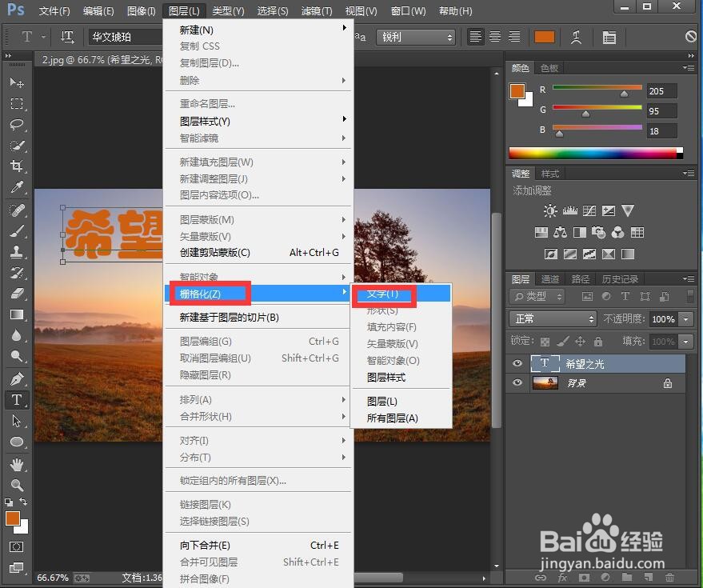Open the 锐利 anti-aliasing dropdown
The width and height of the screenshot is (703, 588).
(x=416, y=37)
